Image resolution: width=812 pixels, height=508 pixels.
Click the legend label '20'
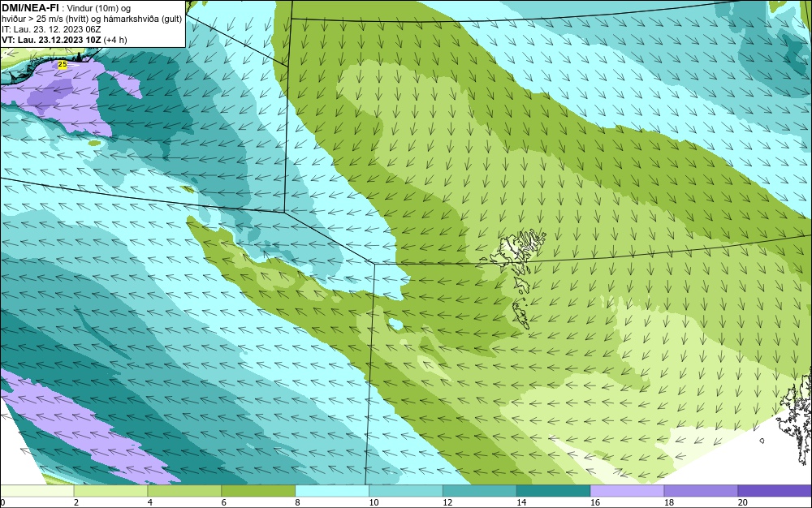743,502
